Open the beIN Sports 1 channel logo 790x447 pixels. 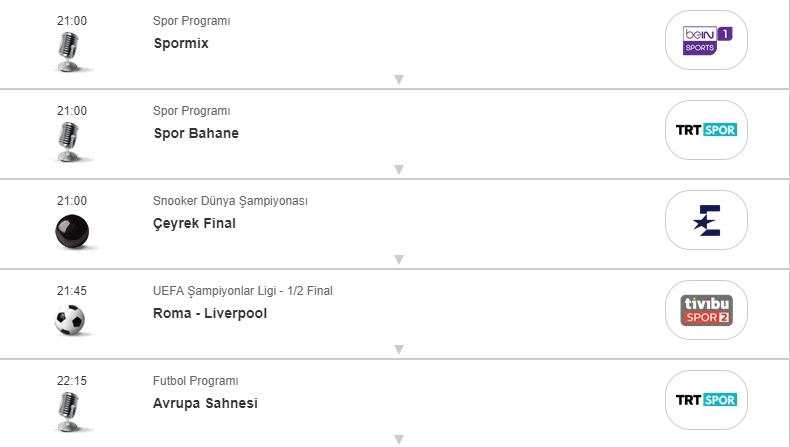pos(707,40)
